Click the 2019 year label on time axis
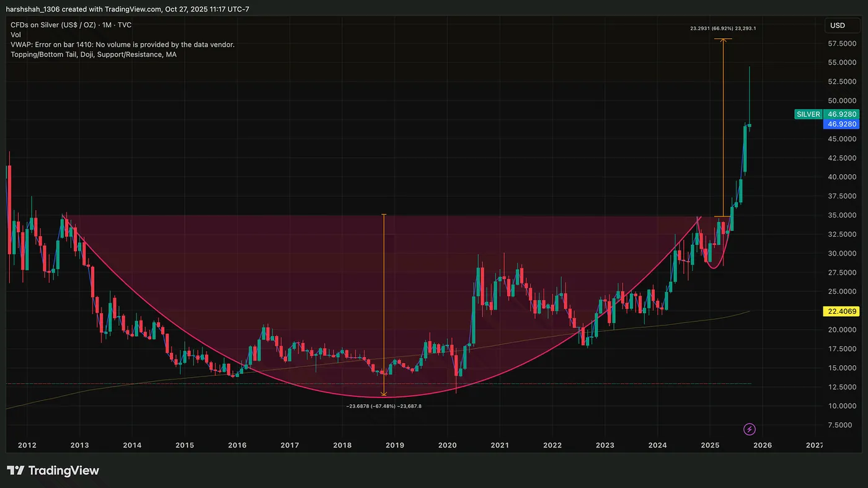This screenshot has height=488, width=868. 394,445
